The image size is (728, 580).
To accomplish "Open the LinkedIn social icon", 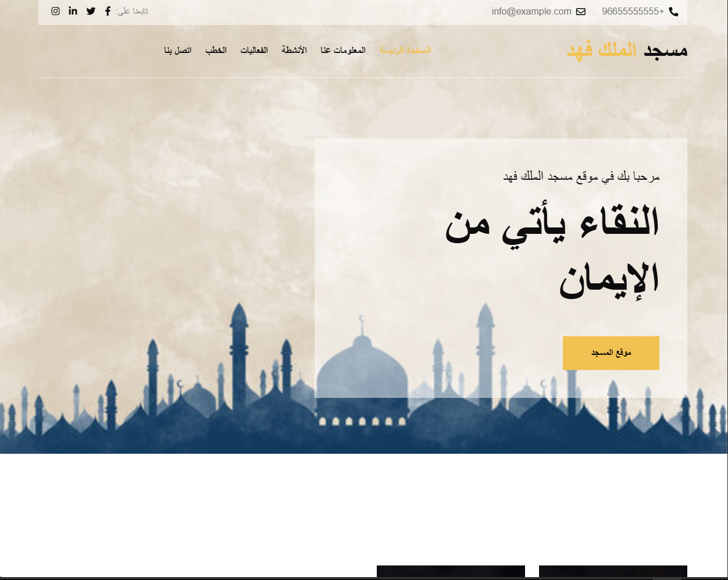I will [73, 11].
